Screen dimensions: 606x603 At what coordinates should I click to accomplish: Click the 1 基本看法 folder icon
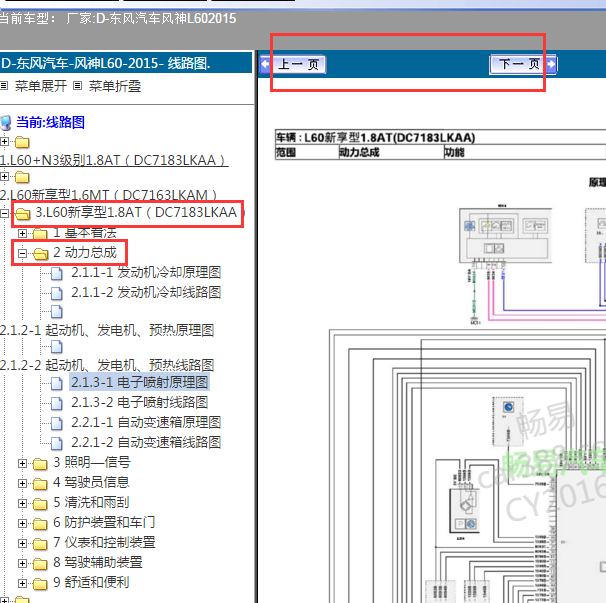pyautogui.click(x=40, y=233)
